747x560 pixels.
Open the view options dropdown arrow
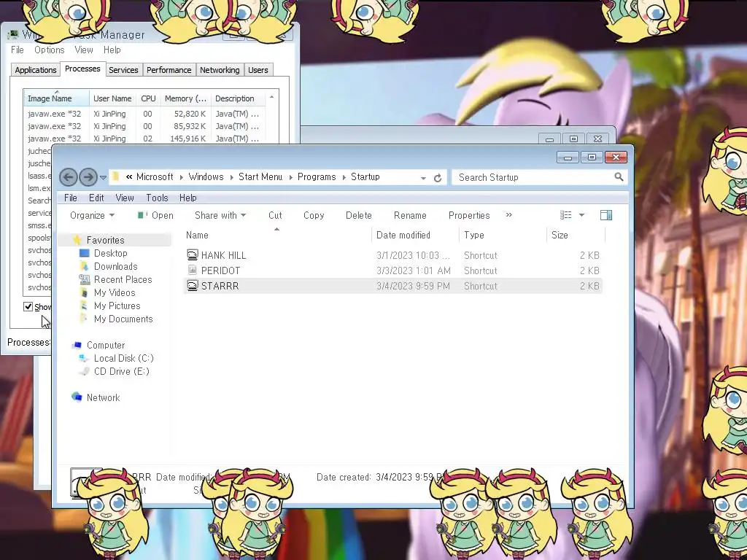581,215
